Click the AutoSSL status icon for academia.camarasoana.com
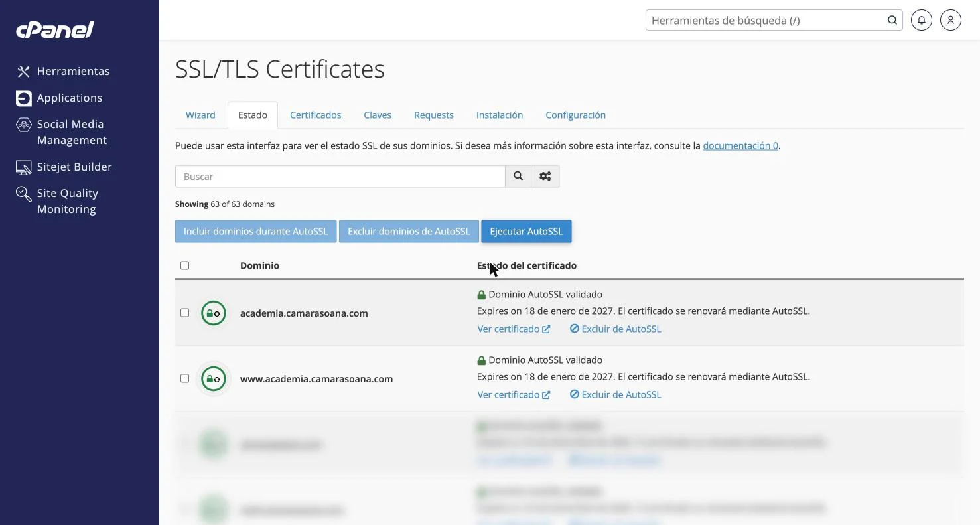 point(214,313)
